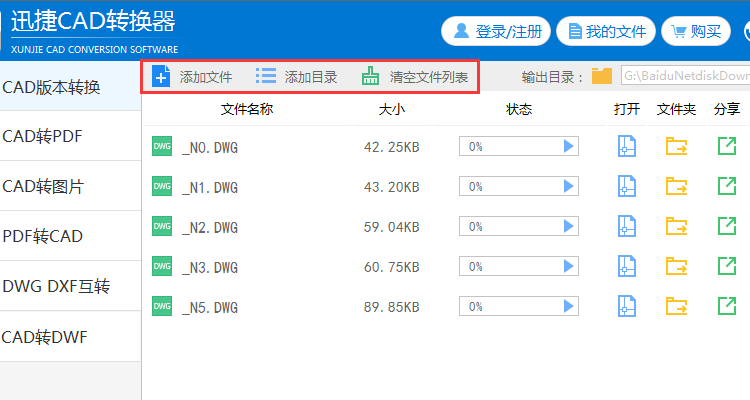
Task: Start conversion of _N0.DWG with play arrow
Action: (568, 146)
